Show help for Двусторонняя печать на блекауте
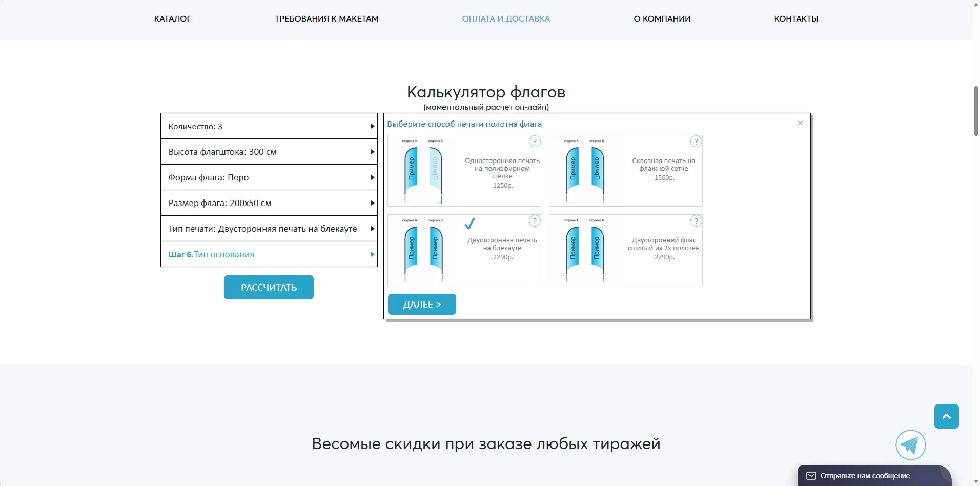This screenshot has height=486, width=980. [x=535, y=221]
